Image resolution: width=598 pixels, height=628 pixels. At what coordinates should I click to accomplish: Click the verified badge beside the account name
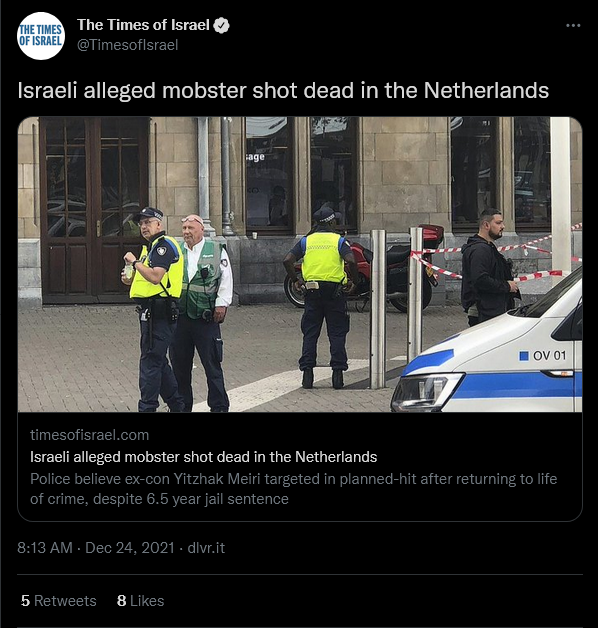[x=221, y=26]
